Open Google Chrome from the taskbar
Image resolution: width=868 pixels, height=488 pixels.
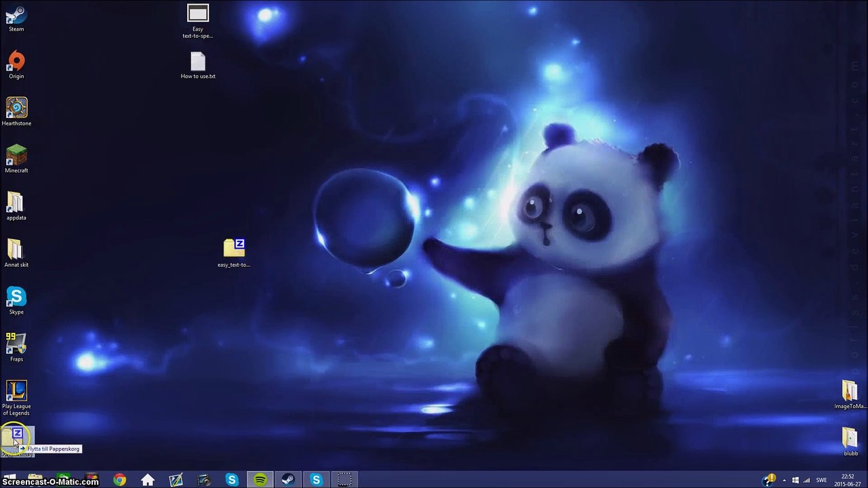pos(119,480)
